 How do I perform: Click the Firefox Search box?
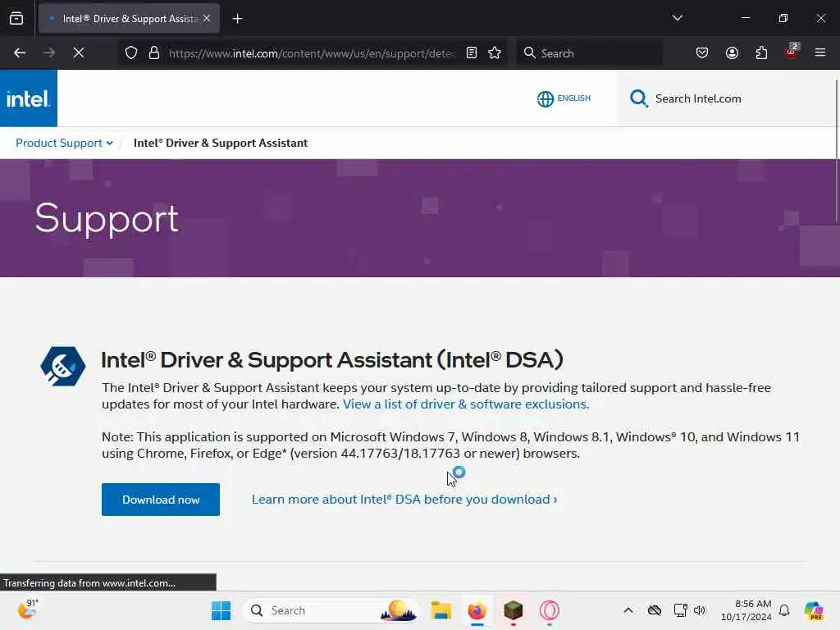pos(589,53)
